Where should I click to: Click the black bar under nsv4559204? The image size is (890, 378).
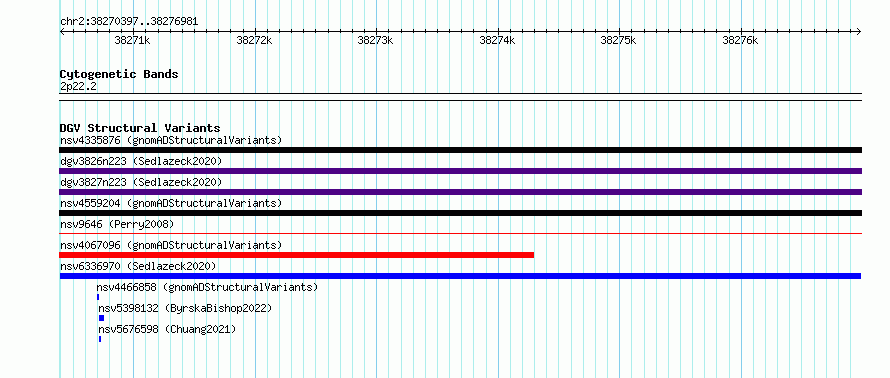[x=460, y=213]
